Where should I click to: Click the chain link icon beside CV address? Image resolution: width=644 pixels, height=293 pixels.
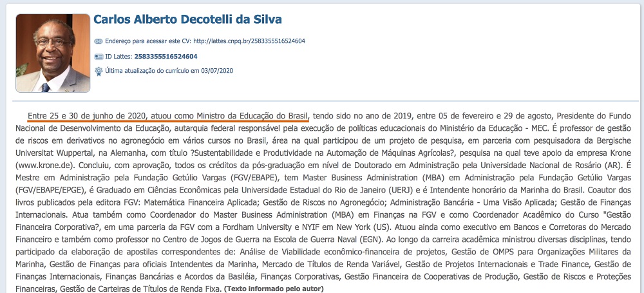point(98,41)
